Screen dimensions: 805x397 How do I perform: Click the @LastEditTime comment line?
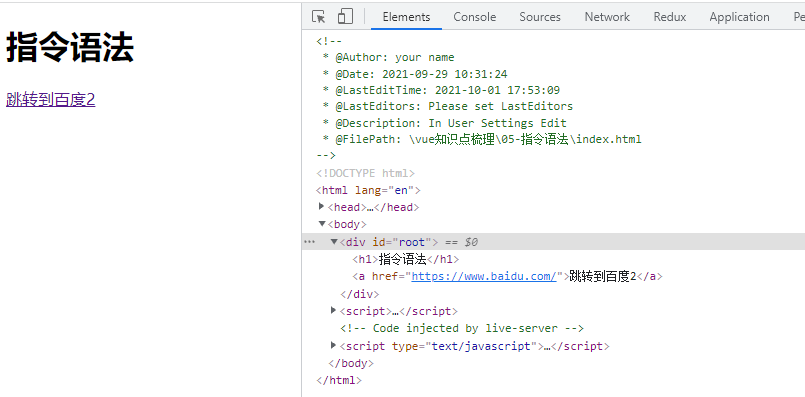[x=441, y=90]
